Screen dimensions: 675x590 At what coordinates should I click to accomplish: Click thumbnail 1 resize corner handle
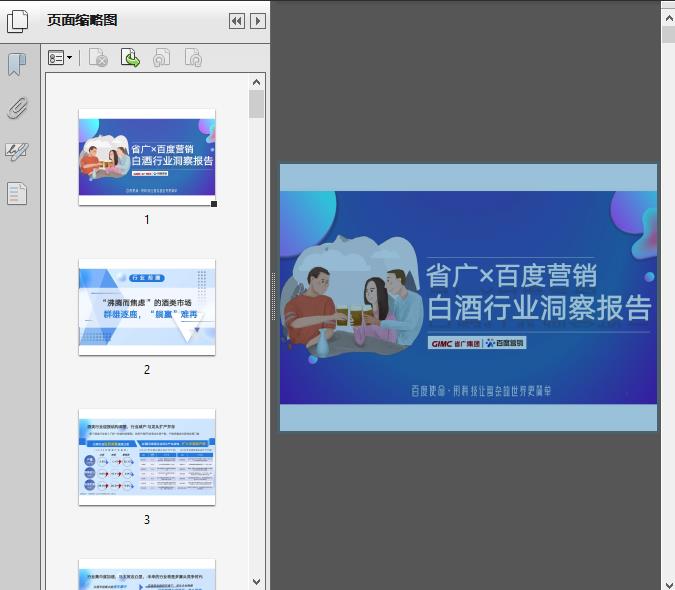214,204
